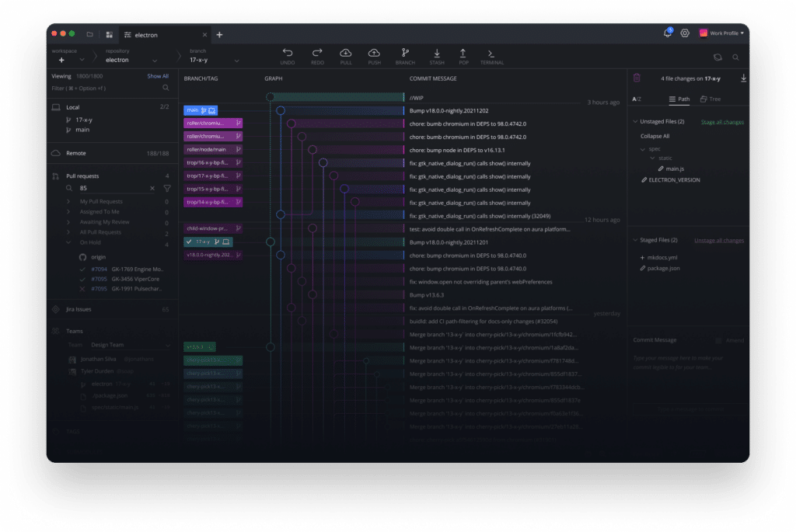Viewport: 796px width, 532px height.
Task: Collapse the Staged Files section
Action: (635, 240)
